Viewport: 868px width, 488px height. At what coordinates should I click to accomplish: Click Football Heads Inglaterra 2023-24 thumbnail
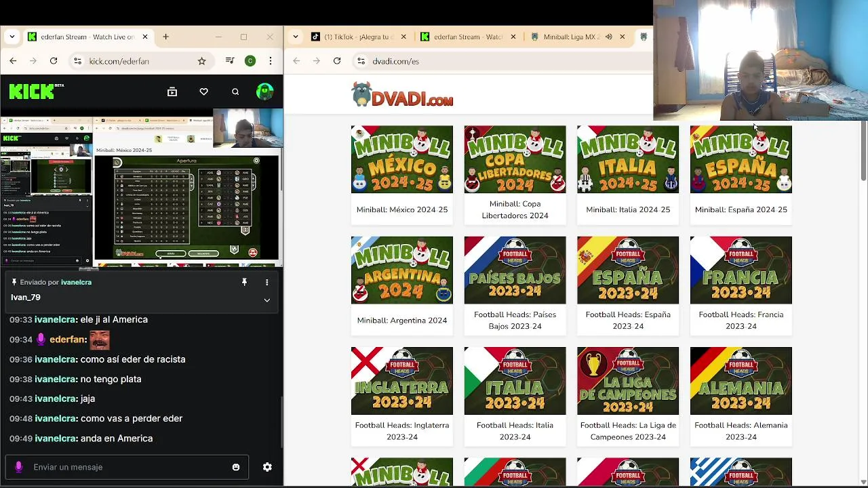(402, 381)
